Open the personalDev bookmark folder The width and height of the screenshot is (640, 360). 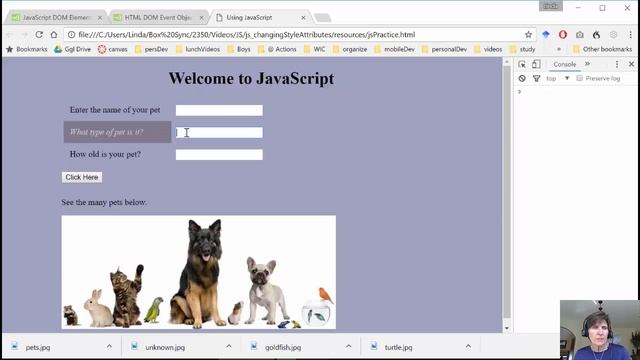(444, 49)
